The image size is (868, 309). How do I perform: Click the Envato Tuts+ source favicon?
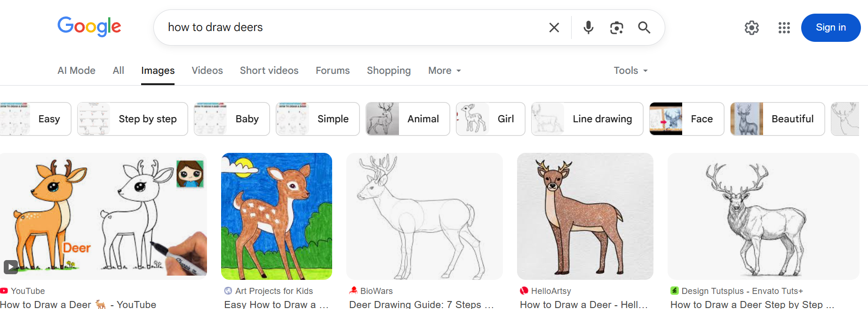[x=675, y=291]
